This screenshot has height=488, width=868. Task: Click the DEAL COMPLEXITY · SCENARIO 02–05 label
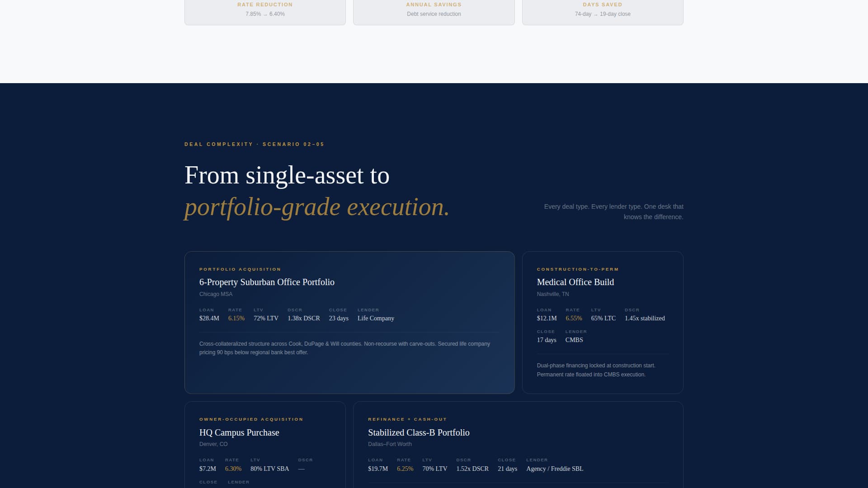point(254,144)
